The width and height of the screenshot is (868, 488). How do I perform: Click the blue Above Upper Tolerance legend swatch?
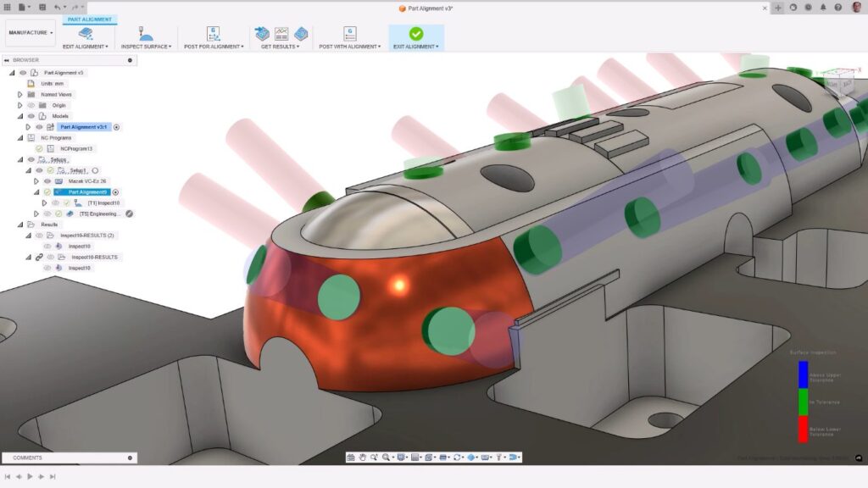803,374
